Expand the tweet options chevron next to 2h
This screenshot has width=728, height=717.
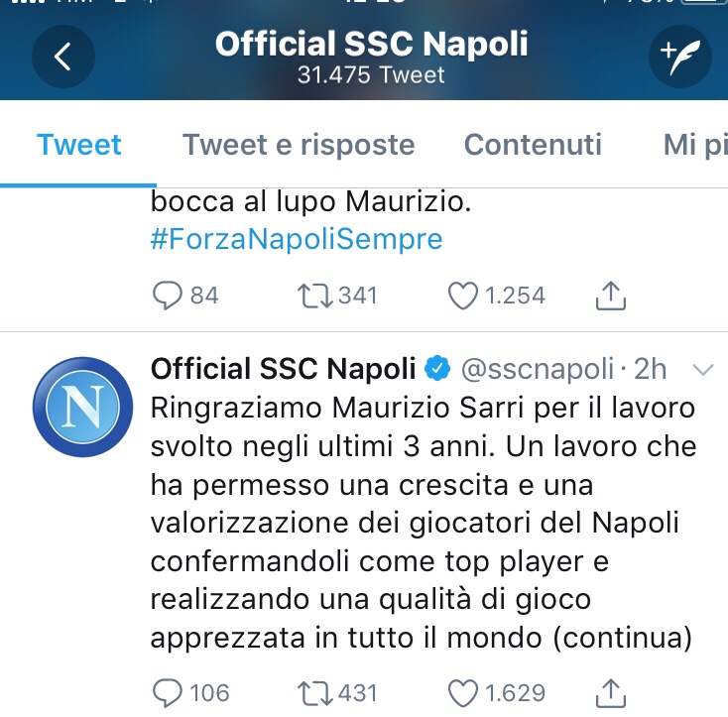702,370
